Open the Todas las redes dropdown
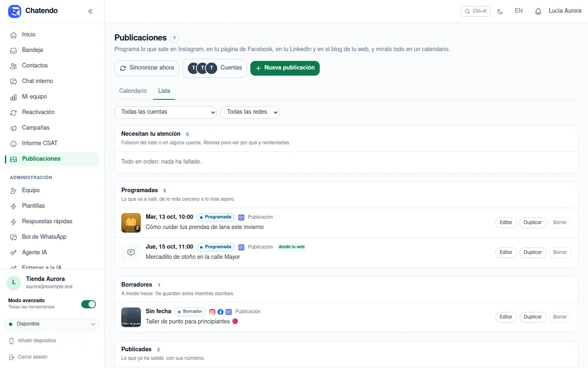This screenshot has width=588, height=368. click(x=249, y=112)
